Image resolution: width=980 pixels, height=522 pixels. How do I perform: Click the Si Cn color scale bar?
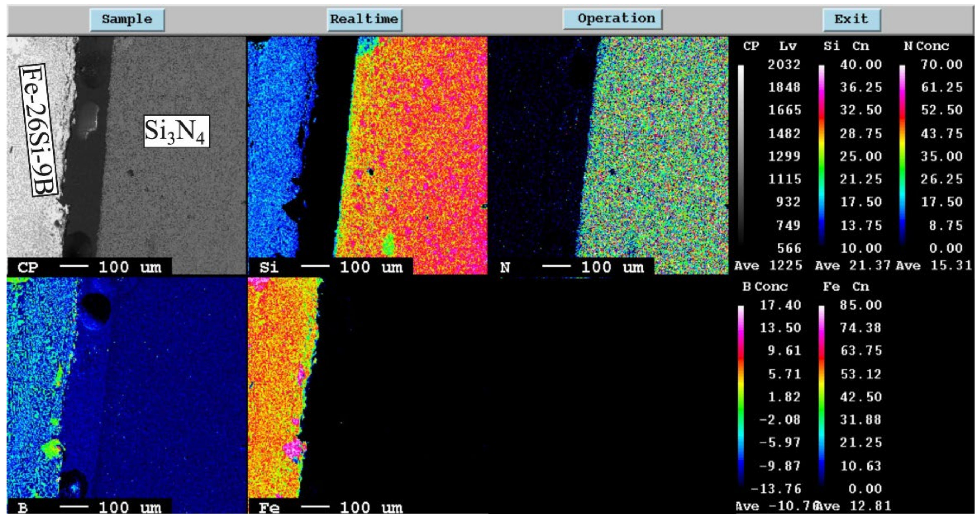[821, 154]
